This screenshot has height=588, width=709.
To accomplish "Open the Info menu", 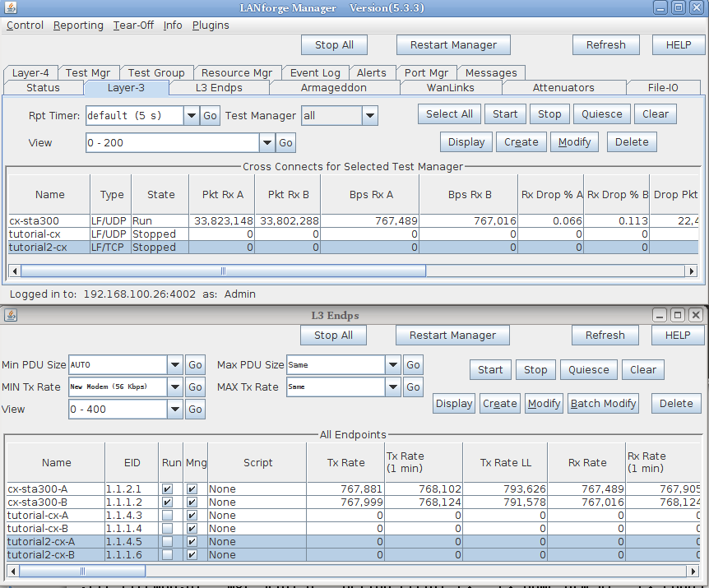I will point(173,25).
